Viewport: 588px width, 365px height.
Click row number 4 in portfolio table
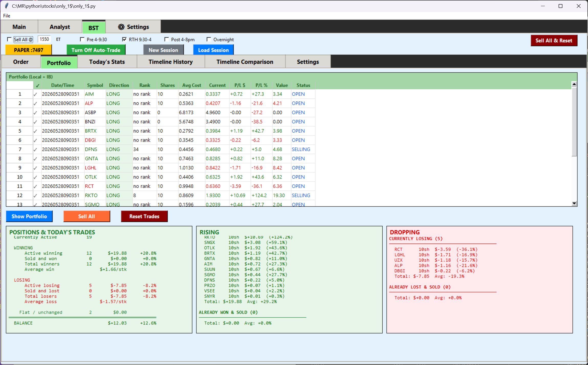pos(20,122)
